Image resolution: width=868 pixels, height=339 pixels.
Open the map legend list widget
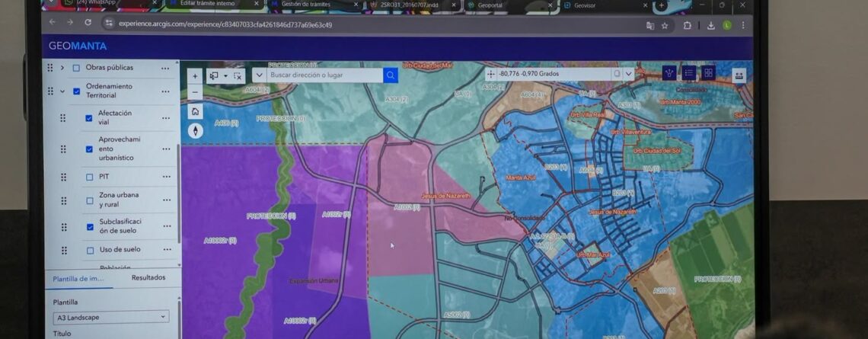point(688,73)
